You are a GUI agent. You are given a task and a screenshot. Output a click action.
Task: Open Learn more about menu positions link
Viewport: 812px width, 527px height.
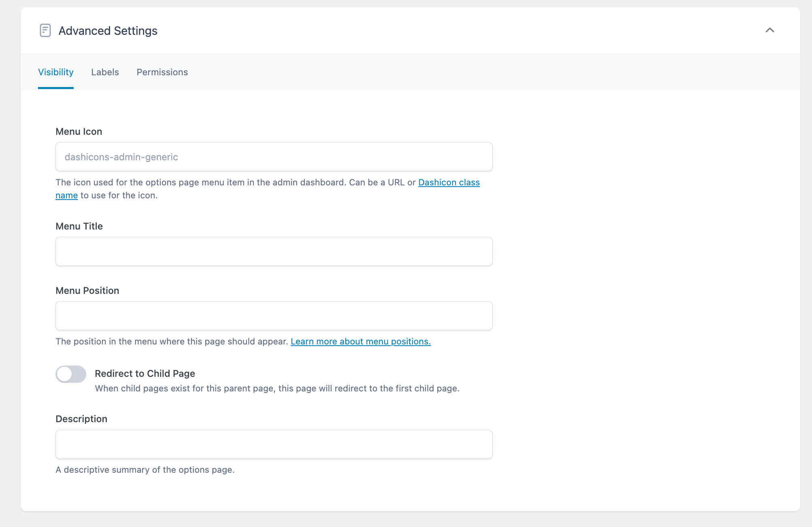tap(360, 341)
